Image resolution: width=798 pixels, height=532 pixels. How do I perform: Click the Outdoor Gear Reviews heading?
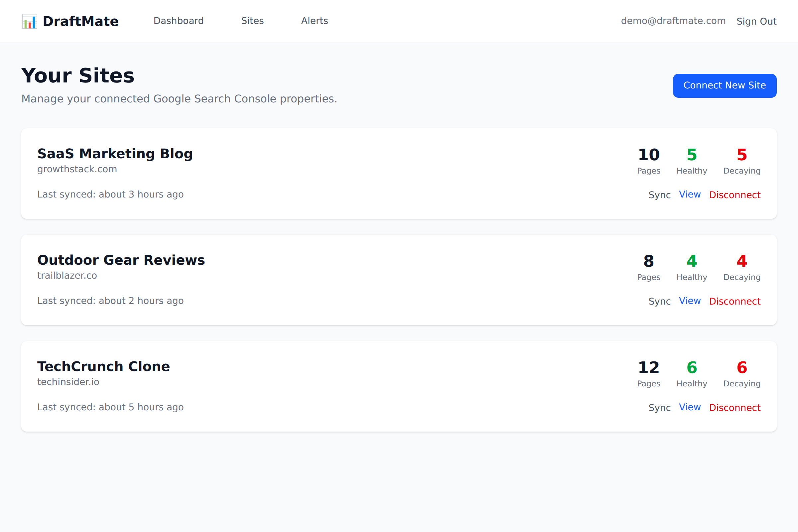pyautogui.click(x=121, y=260)
